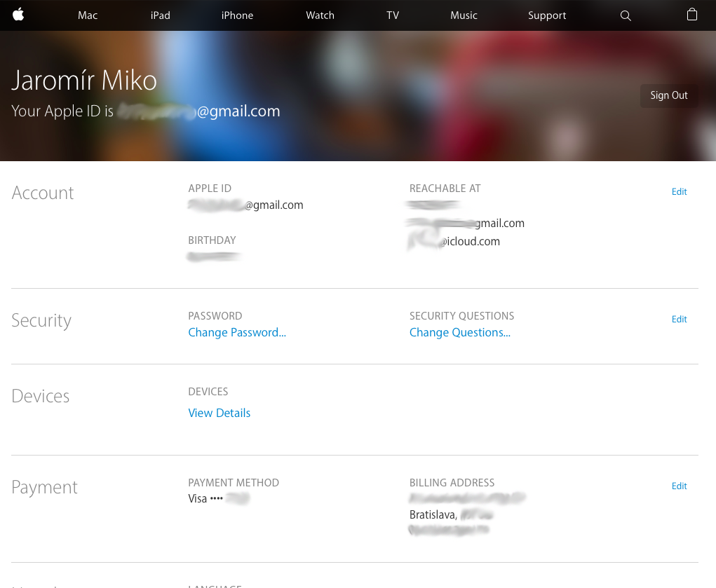Open Change Questions for security

coord(460,332)
